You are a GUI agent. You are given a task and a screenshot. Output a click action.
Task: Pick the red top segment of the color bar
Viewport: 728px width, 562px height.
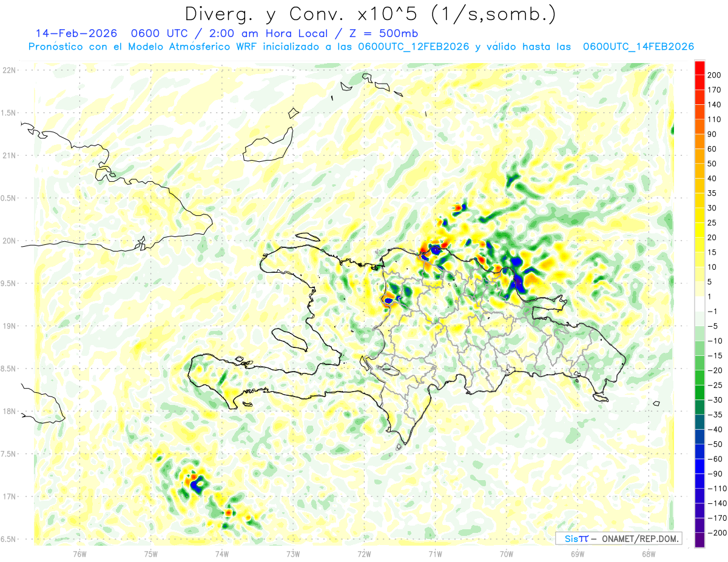699,67
